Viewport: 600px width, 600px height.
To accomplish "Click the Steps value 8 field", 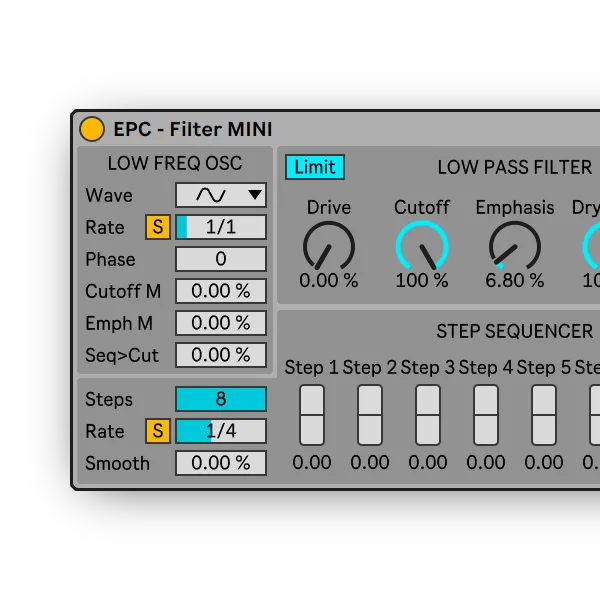I will click(x=221, y=399).
